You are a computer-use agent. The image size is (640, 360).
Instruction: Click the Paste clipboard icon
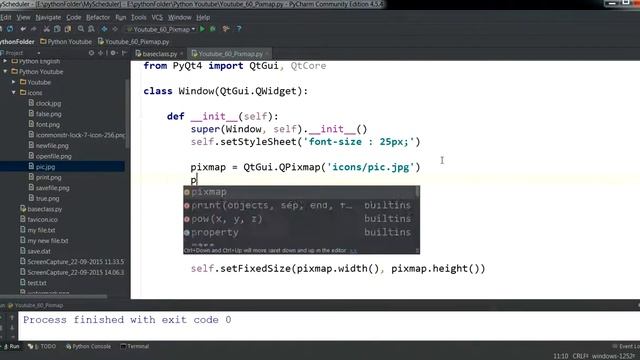[68, 29]
